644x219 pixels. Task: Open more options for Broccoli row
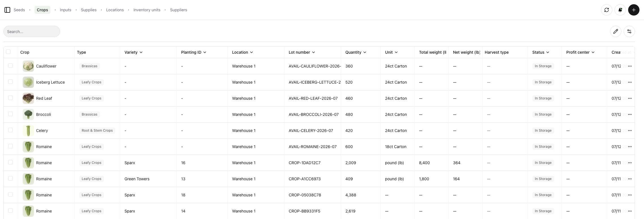coord(630,114)
